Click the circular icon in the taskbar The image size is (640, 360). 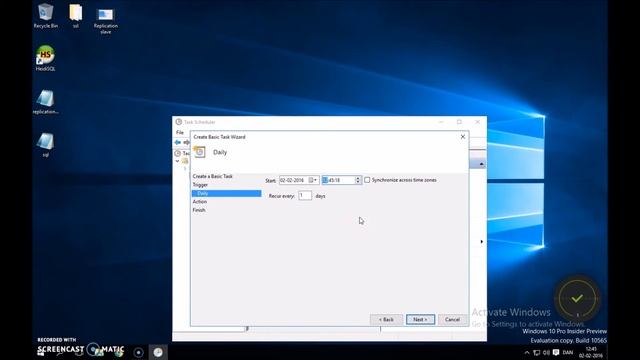pyautogui.click(x=138, y=352)
